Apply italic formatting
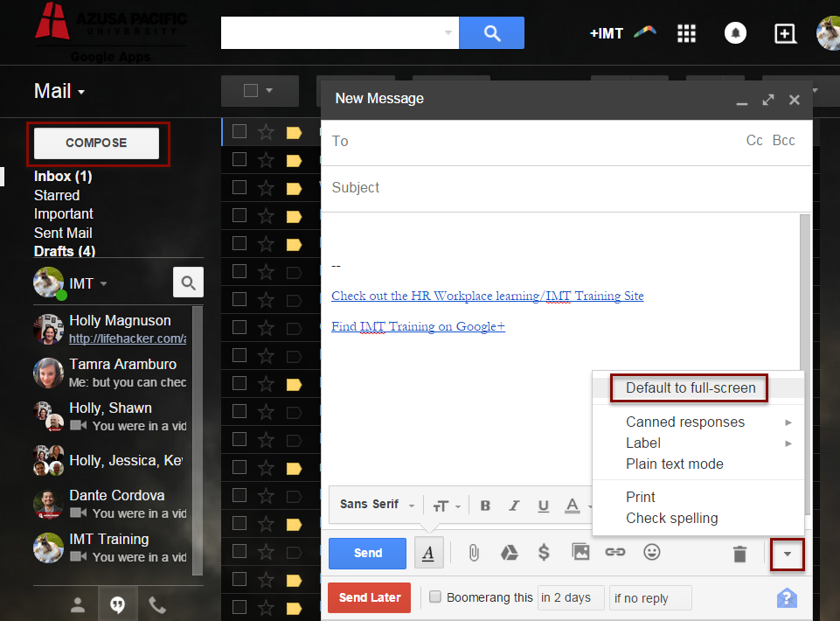 (514, 506)
